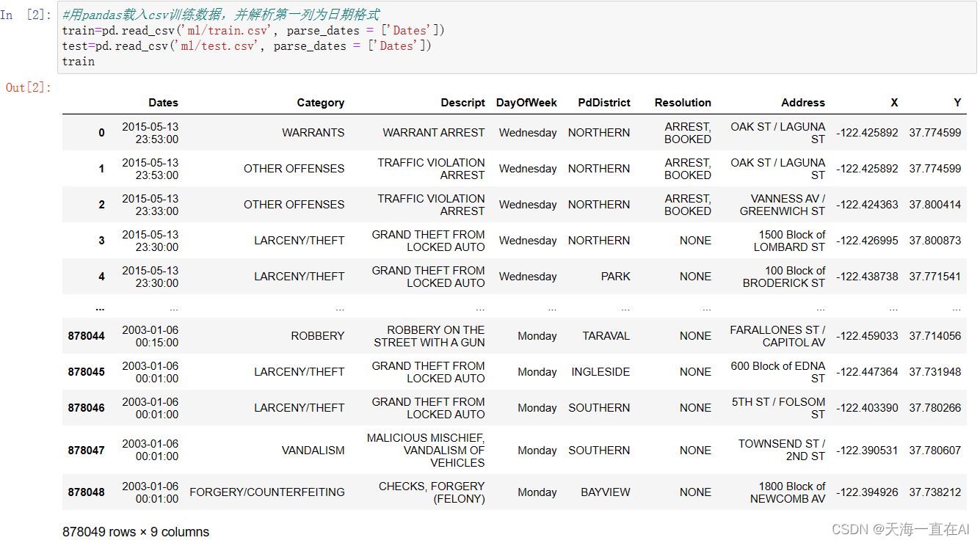Select row index 2
The height and width of the screenshot is (543, 980).
point(102,205)
